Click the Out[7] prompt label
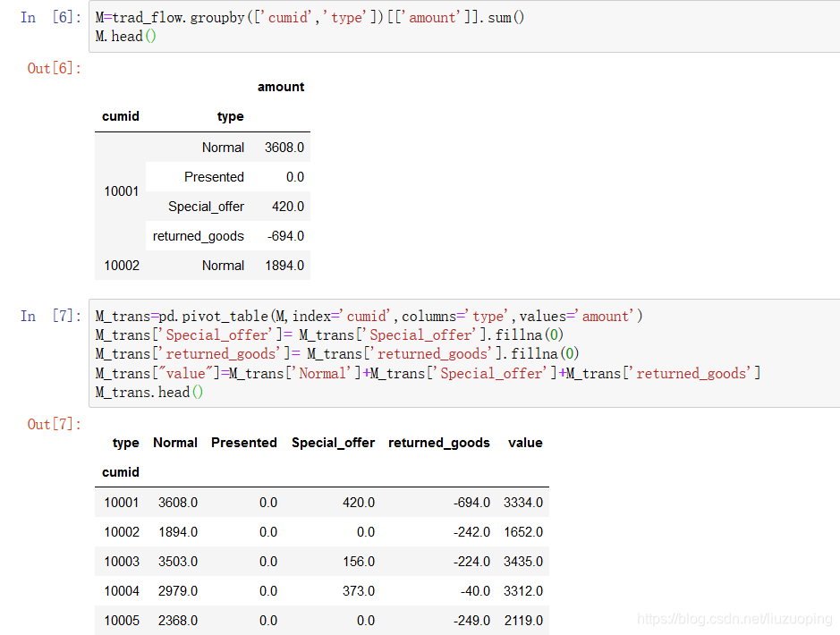 click(54, 424)
